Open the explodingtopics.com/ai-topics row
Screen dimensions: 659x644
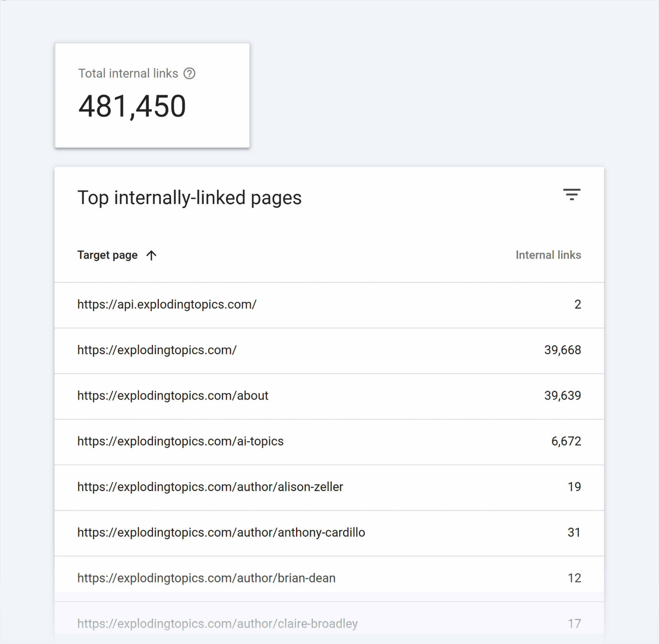click(x=329, y=442)
